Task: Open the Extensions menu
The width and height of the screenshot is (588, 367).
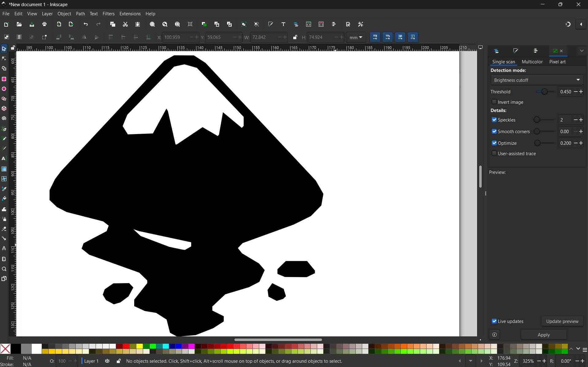Action: pyautogui.click(x=130, y=14)
